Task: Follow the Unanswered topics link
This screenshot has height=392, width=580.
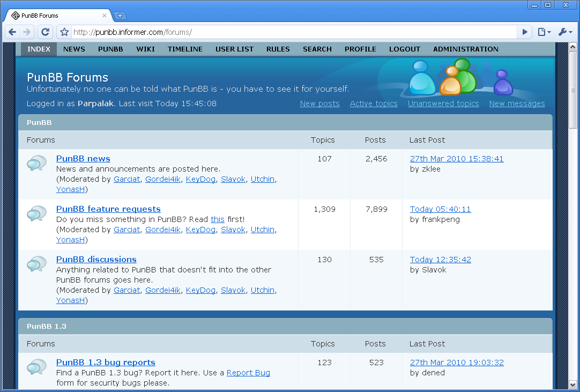Action: click(443, 103)
